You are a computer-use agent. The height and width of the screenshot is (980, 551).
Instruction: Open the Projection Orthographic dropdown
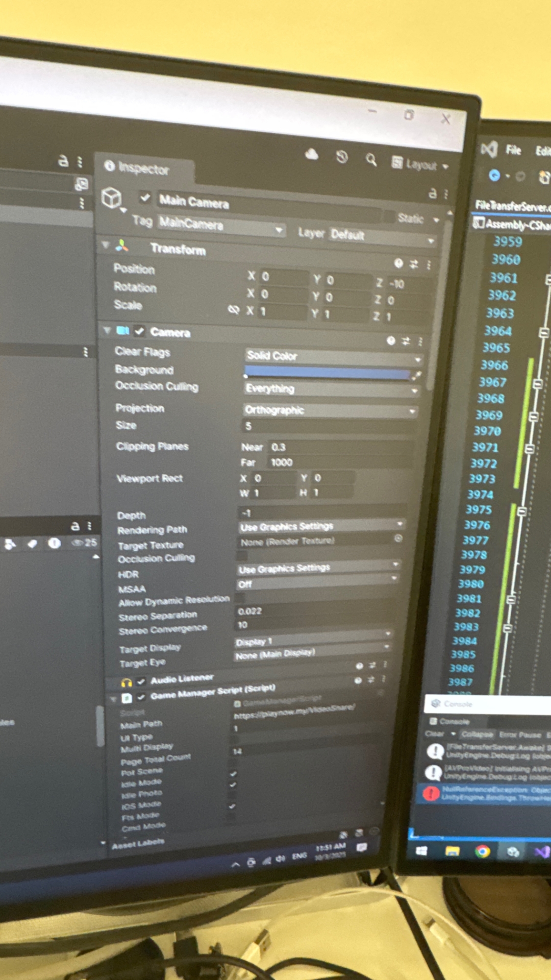tap(330, 410)
